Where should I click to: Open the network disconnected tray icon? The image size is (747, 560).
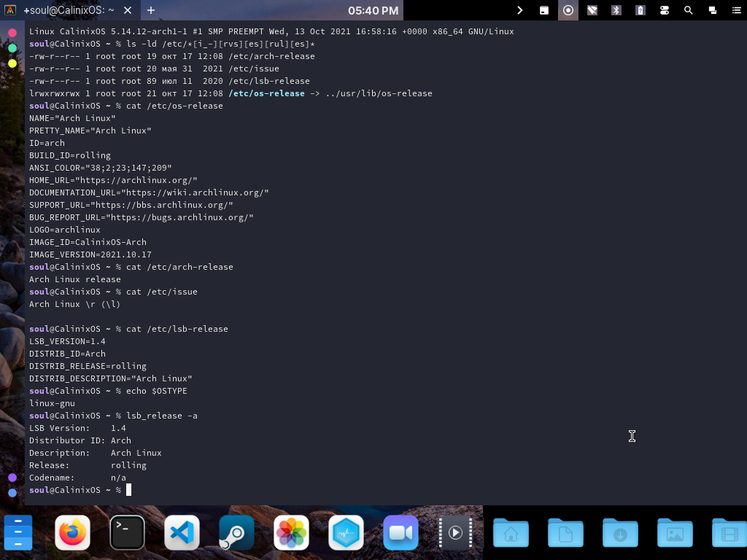pos(592,10)
